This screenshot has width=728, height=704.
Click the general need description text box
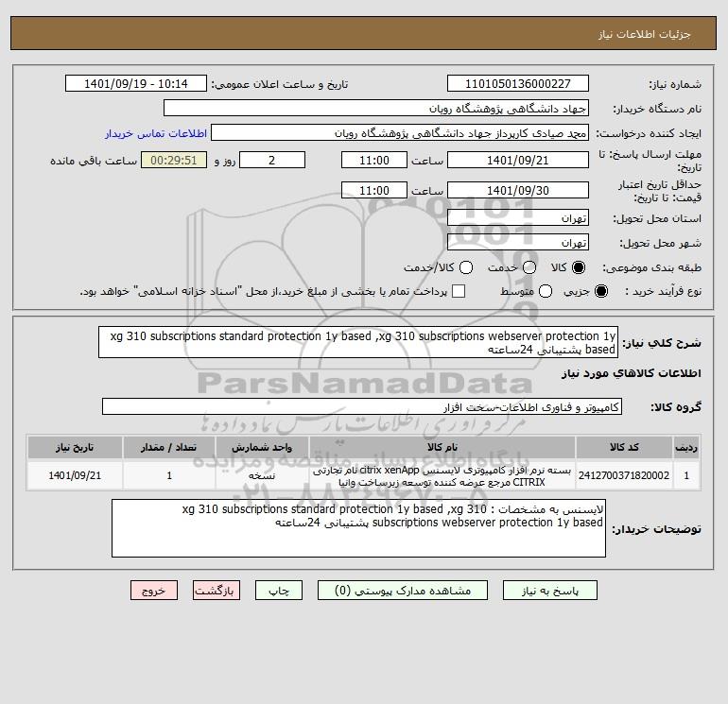point(358,342)
